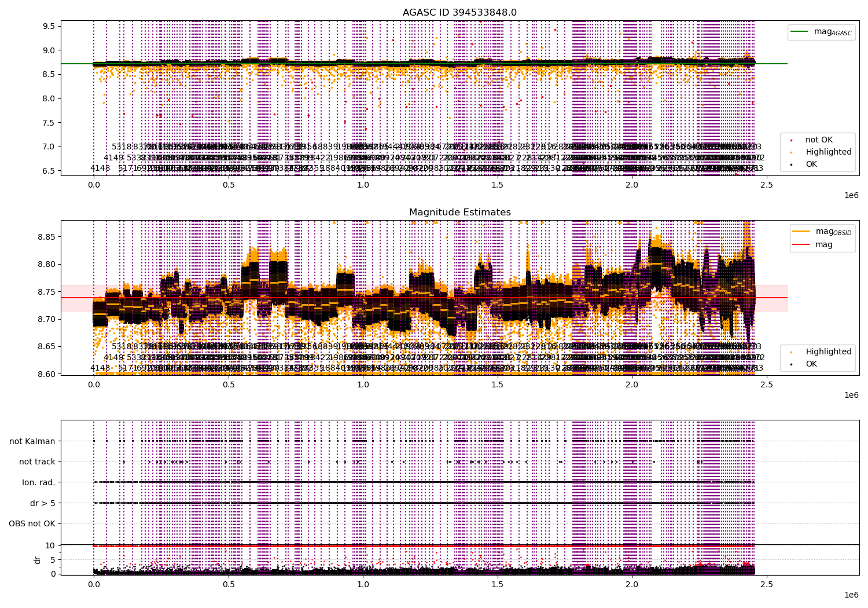The image size is (868, 608).
Task: Click the 'OBS not OK' row label
Action: click(32, 523)
